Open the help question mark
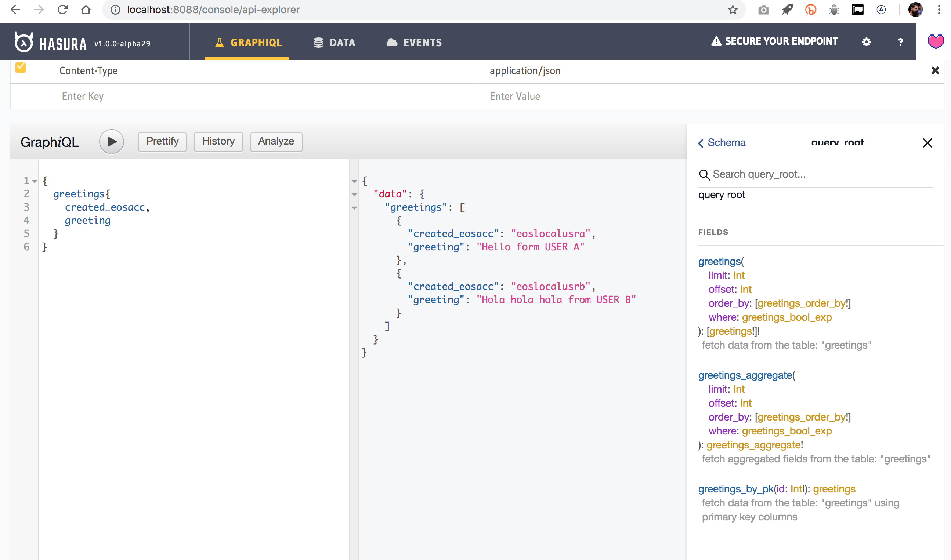 900,42
